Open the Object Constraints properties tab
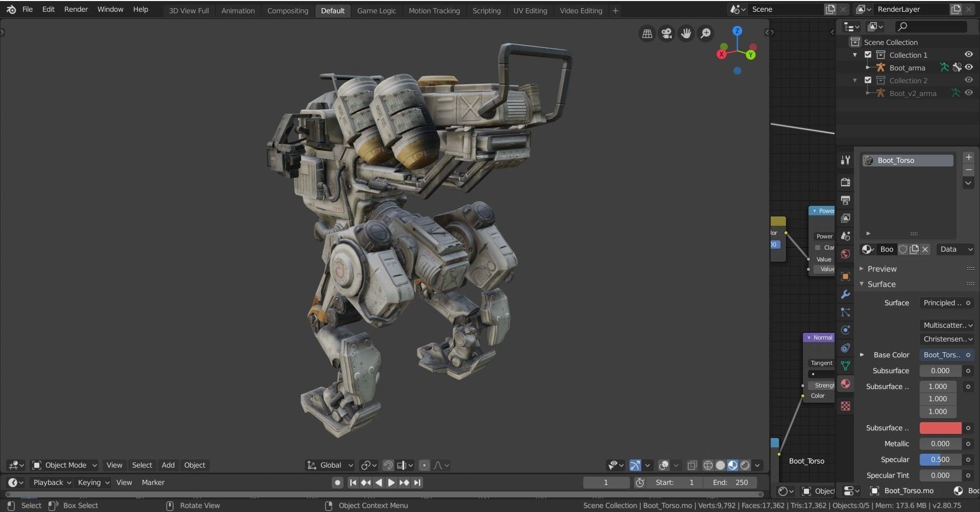This screenshot has width=980, height=512. tap(845, 348)
